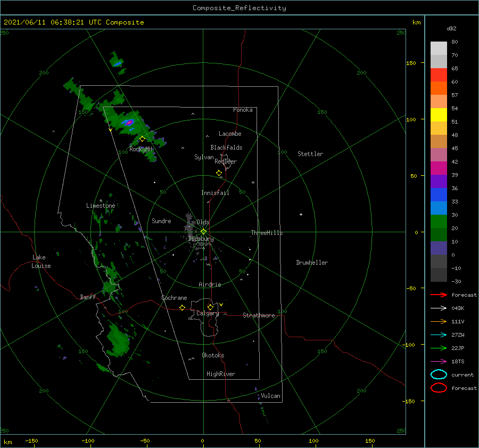479x448 pixels.
Task: Select the 33 dBZ blue color swatch
Action: [439, 208]
